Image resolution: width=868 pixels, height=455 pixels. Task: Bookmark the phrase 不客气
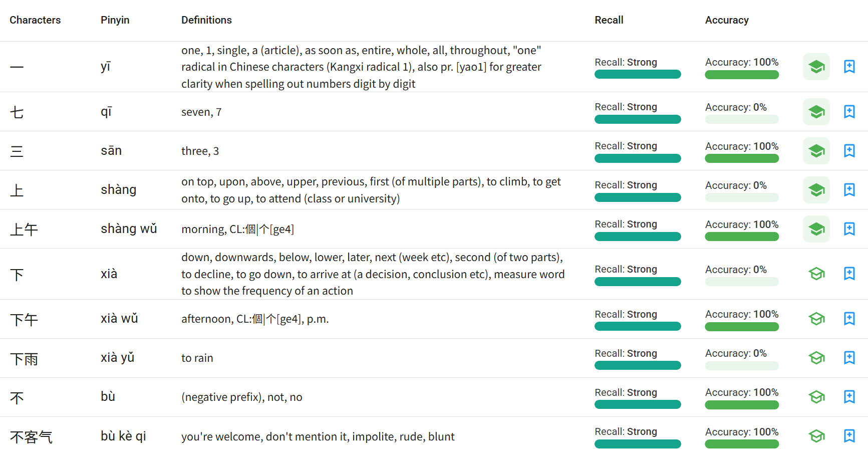[849, 436]
